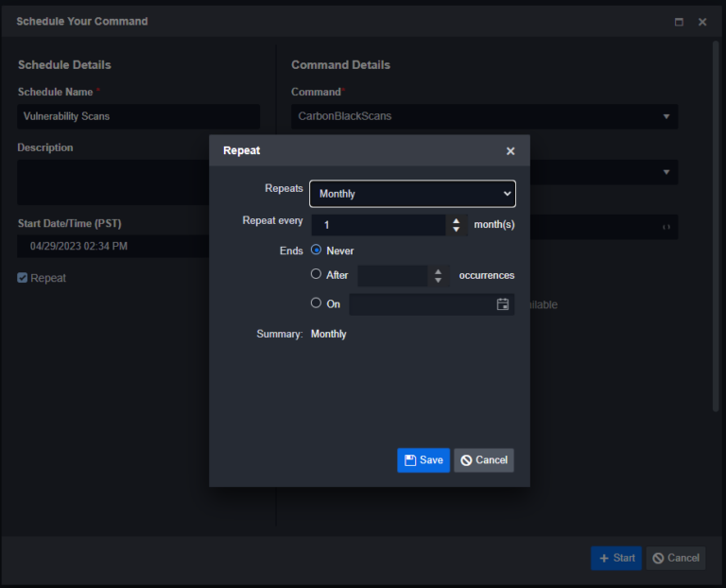Increase the occurrences count arrow
The width and height of the screenshot is (726, 588).
point(438,271)
